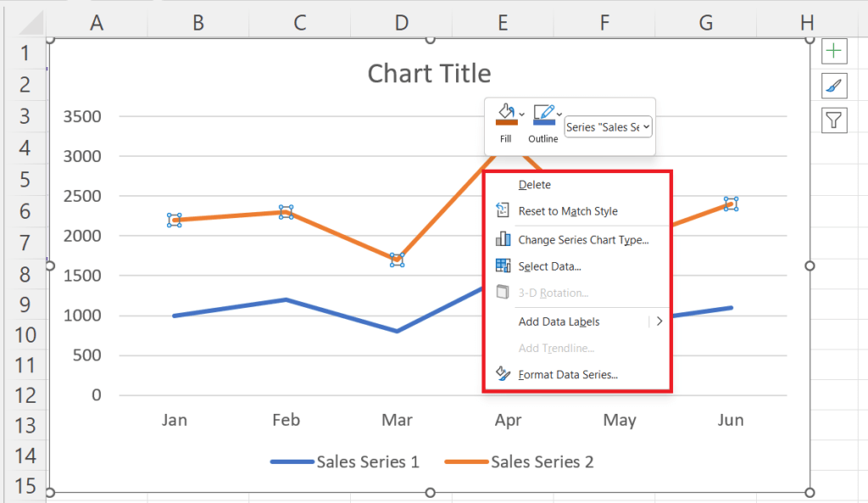The height and width of the screenshot is (503, 868).
Task: Click the Select Data grid icon
Action: (503, 266)
